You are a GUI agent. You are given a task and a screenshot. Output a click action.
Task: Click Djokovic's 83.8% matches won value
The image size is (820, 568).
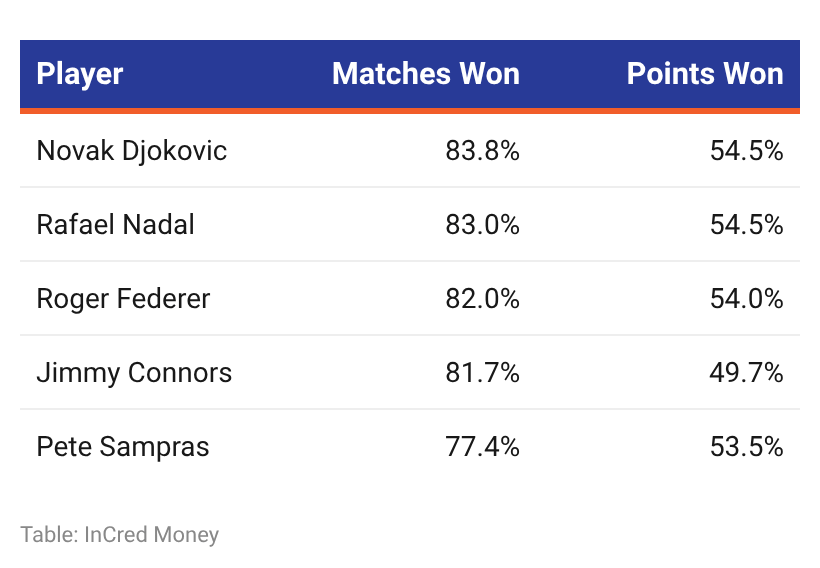(482, 151)
